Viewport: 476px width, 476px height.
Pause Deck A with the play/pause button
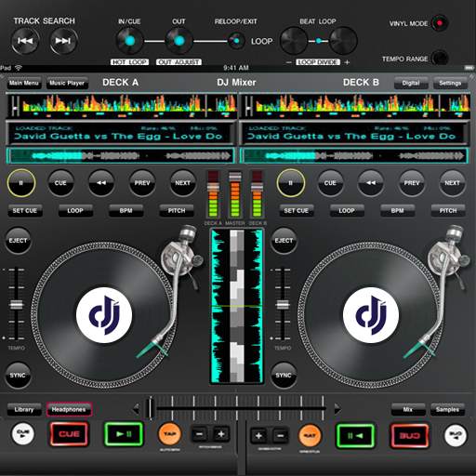click(21, 183)
